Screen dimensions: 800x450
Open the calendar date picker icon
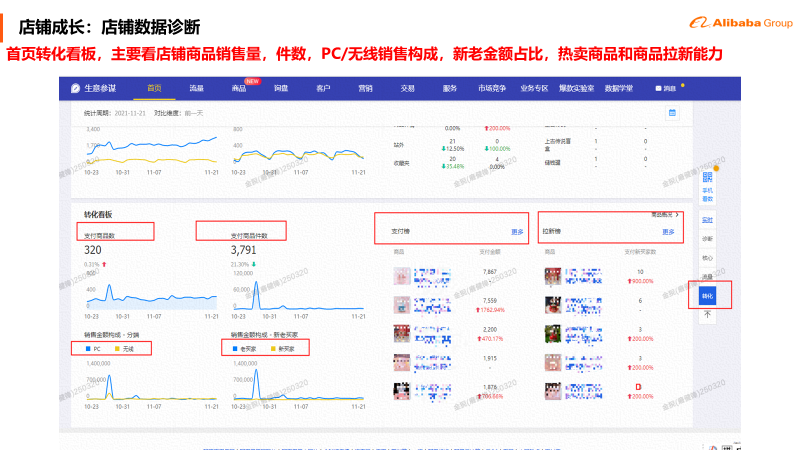pyautogui.click(x=672, y=112)
